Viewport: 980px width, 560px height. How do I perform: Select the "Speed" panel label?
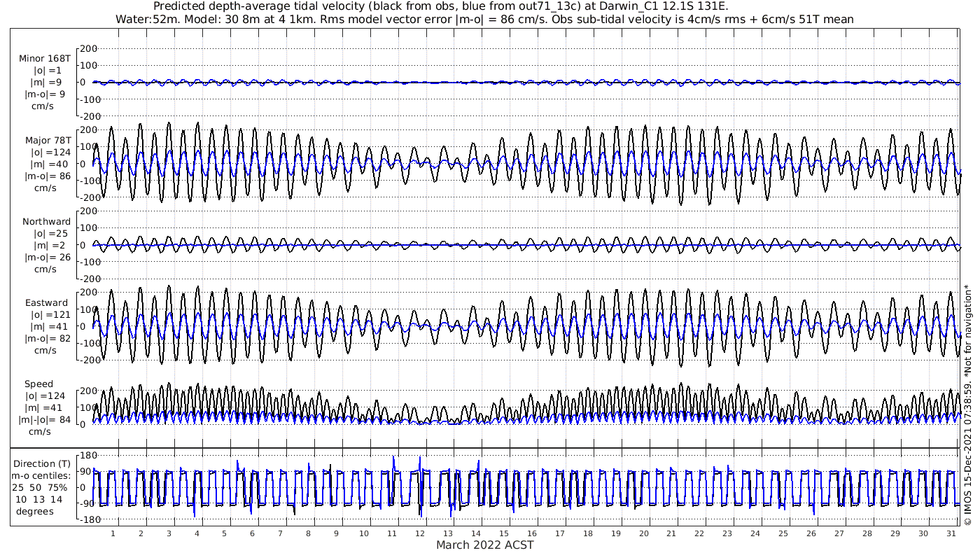38,384
